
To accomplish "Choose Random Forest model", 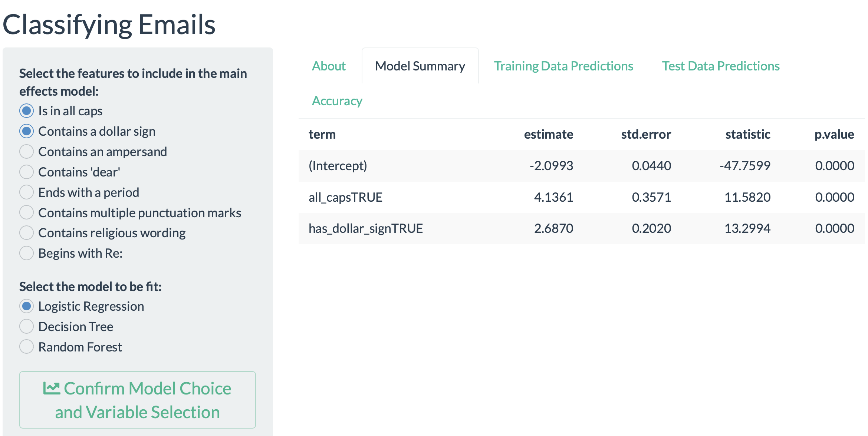I will [x=26, y=347].
